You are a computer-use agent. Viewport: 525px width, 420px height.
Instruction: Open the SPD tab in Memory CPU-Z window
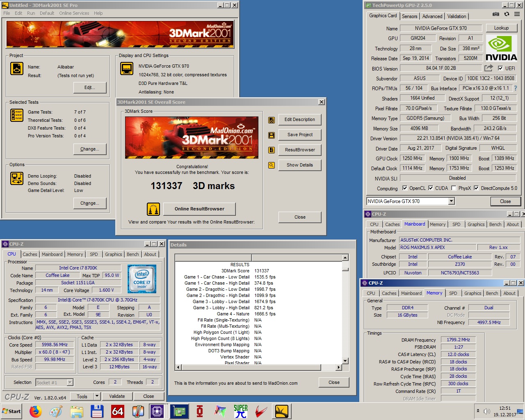pos(453,293)
